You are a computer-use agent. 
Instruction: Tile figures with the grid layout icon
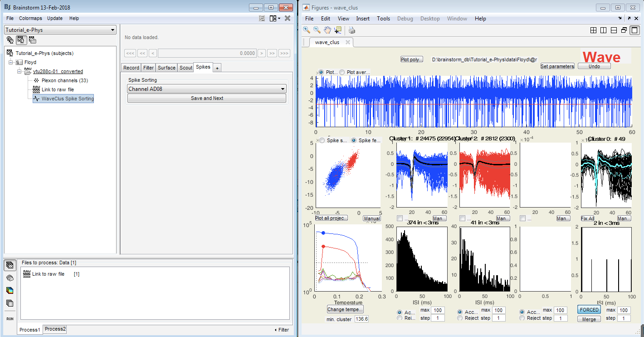click(x=593, y=30)
